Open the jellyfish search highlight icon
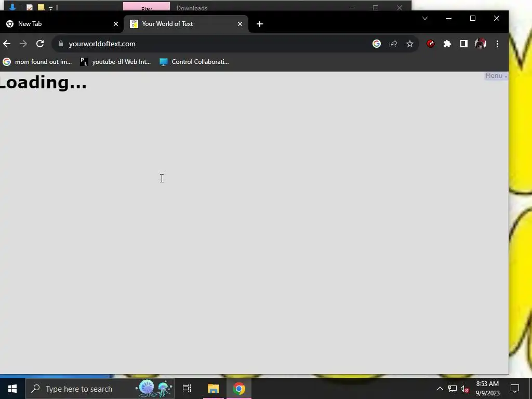 [154, 389]
